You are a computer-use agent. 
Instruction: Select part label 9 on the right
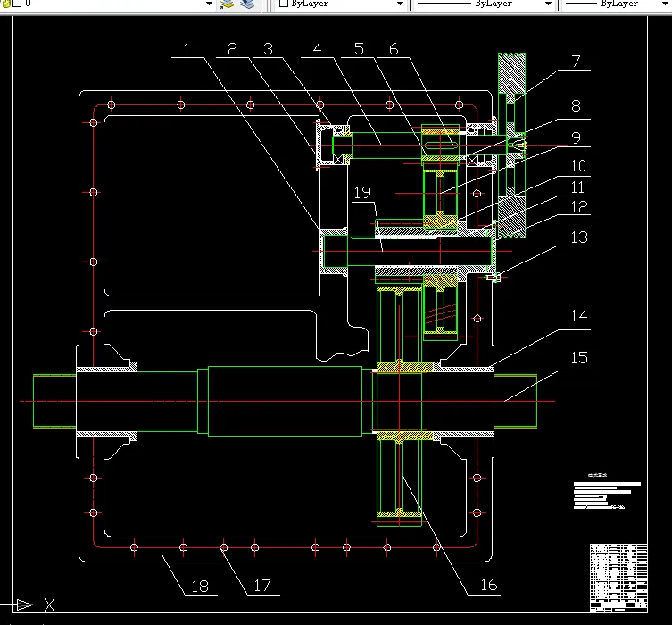click(576, 137)
